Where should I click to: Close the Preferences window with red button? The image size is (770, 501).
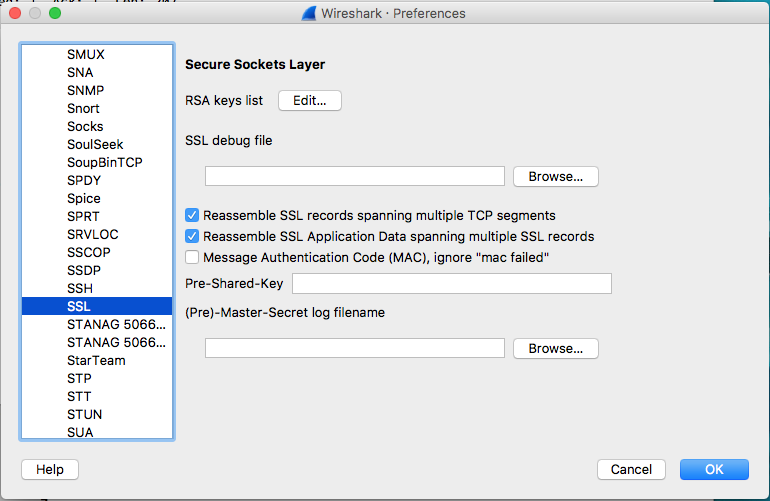(14, 14)
